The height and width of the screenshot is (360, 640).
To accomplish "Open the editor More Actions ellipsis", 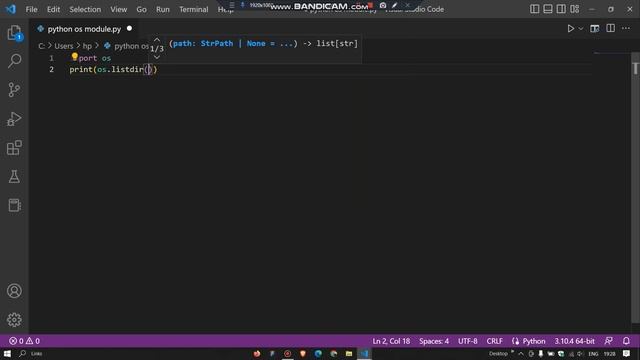I will pyautogui.click(x=626, y=29).
